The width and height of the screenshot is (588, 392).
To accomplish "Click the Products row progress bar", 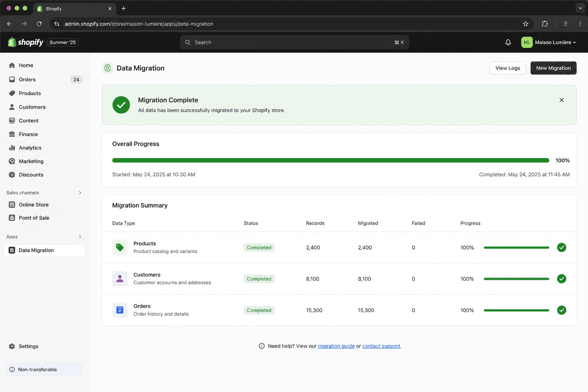I will (516, 248).
